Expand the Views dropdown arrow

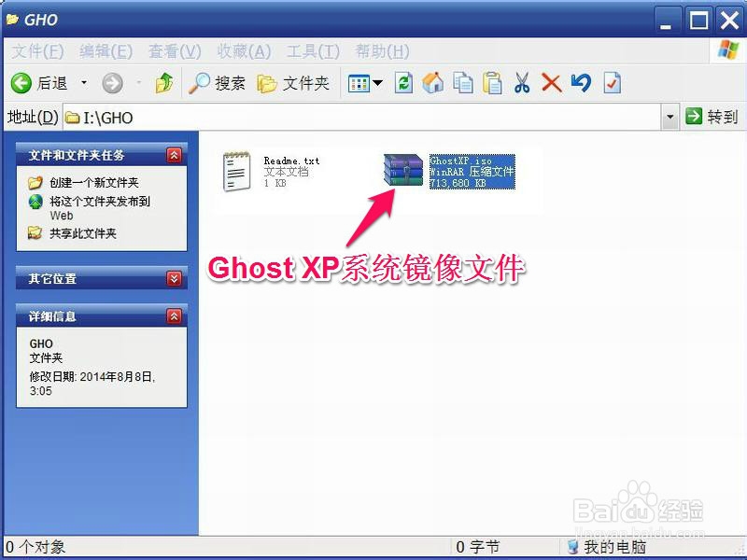pos(377,83)
